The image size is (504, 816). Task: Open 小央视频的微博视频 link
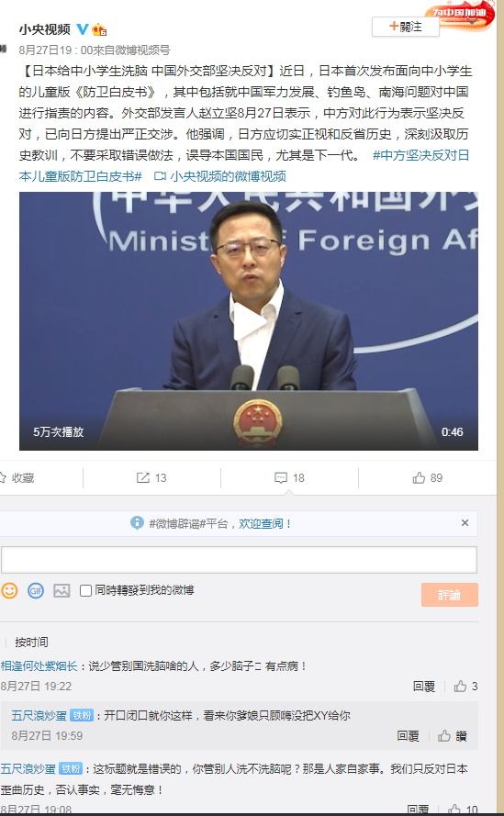[220, 176]
